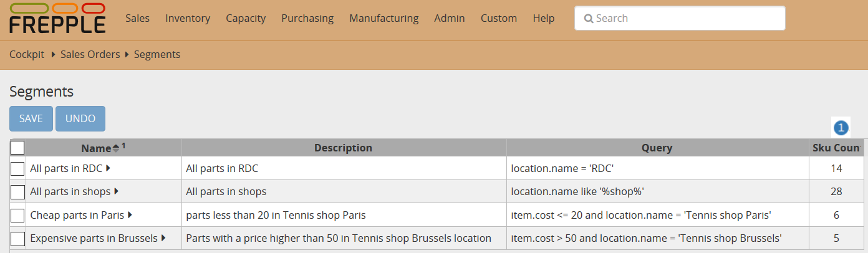Image resolution: width=868 pixels, height=253 pixels.
Task: Expand the Admin dropdown menu
Action: [x=449, y=18]
